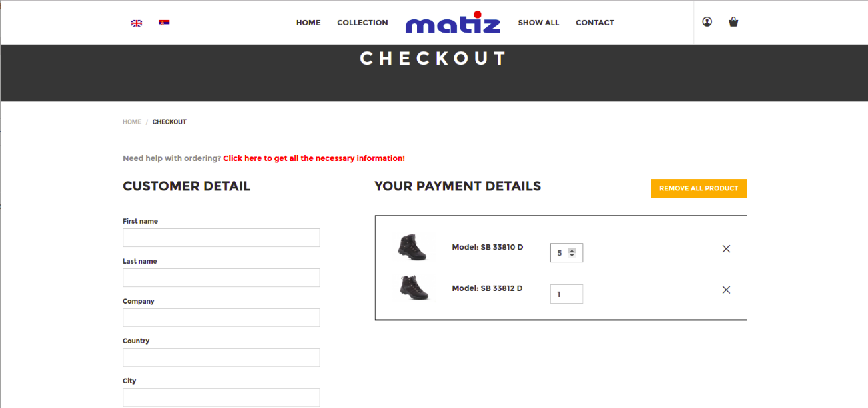The width and height of the screenshot is (868, 408).
Task: Decrease quantity of SB 33810 D
Action: click(572, 256)
